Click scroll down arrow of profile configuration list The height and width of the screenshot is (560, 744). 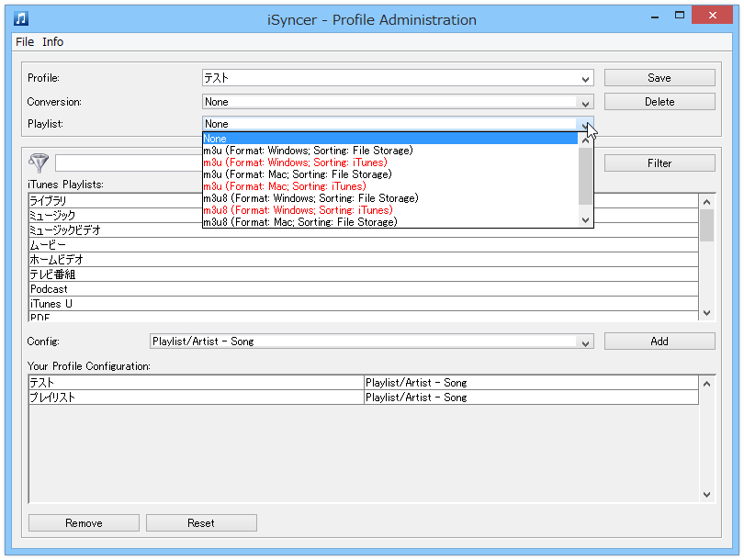point(706,495)
